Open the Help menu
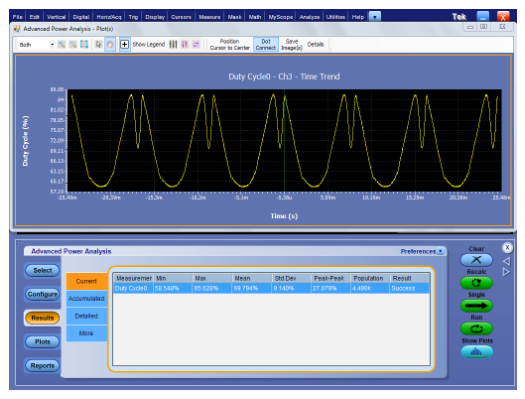The height and width of the screenshot is (399, 525). click(x=358, y=17)
